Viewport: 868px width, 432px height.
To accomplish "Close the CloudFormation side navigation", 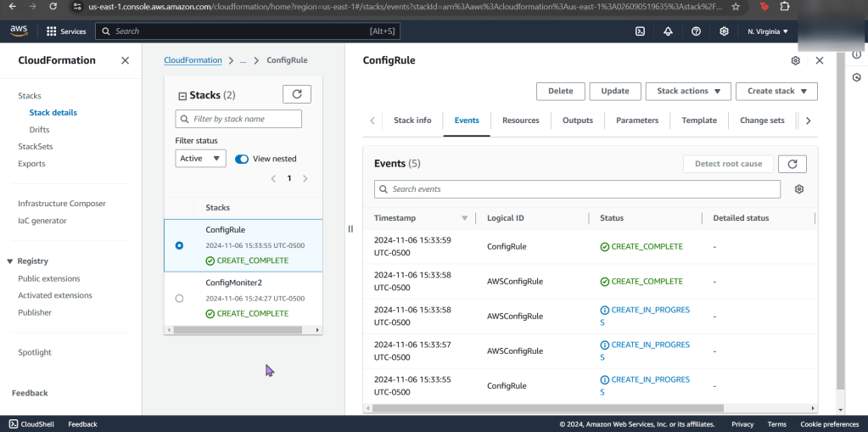I will (126, 61).
